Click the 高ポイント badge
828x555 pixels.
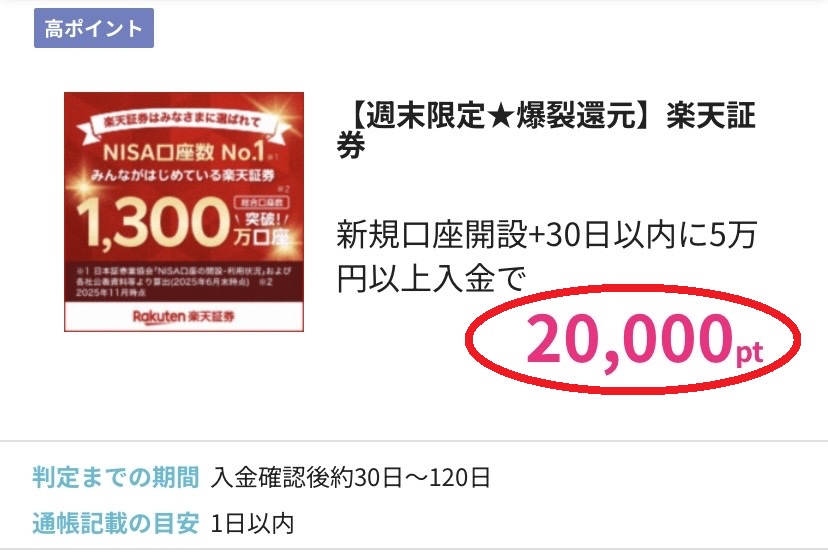tap(94, 28)
